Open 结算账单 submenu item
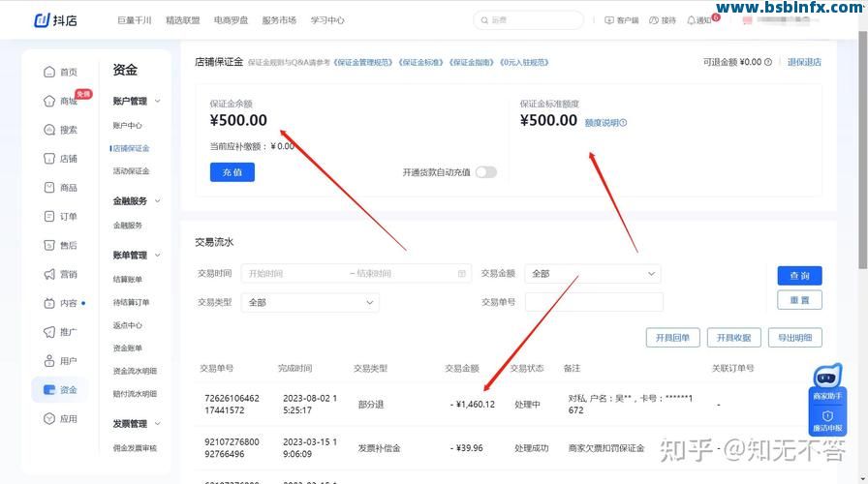 pyautogui.click(x=127, y=280)
